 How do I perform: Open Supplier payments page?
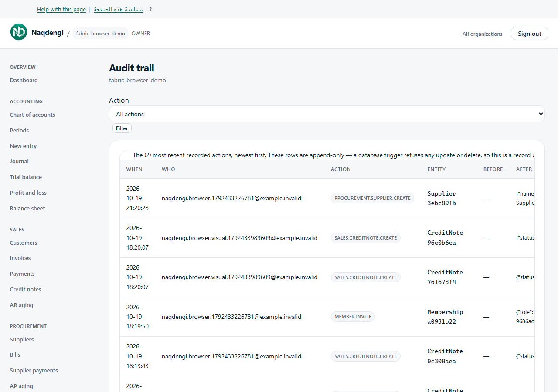click(34, 371)
